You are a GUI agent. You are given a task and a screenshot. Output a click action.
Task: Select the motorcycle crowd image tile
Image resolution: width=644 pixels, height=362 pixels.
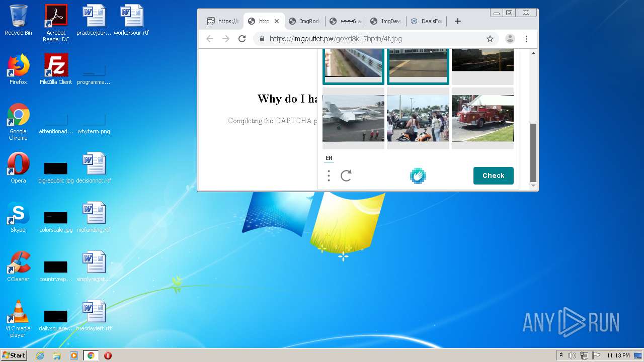coord(418,119)
